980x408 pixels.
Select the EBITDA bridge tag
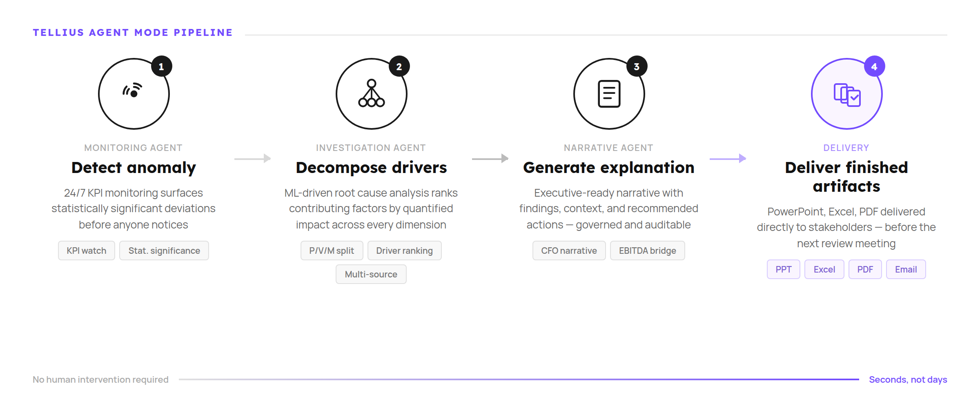pos(648,251)
